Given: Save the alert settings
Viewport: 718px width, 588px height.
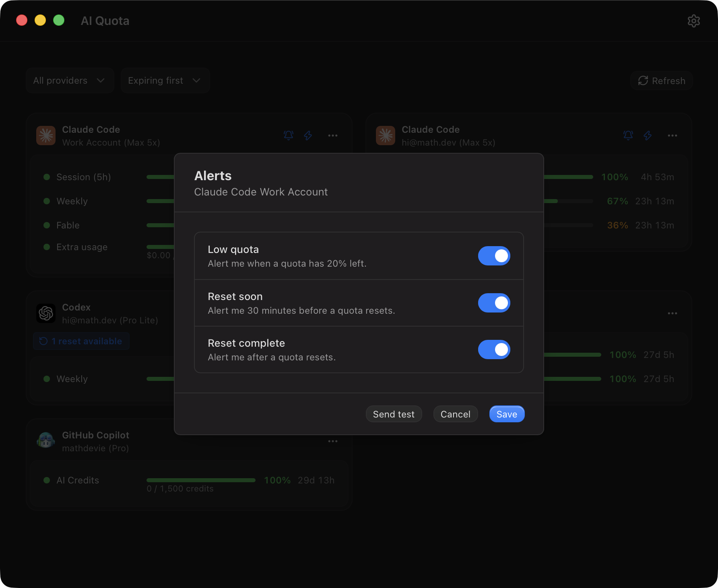Looking at the screenshot, I should tap(507, 414).
